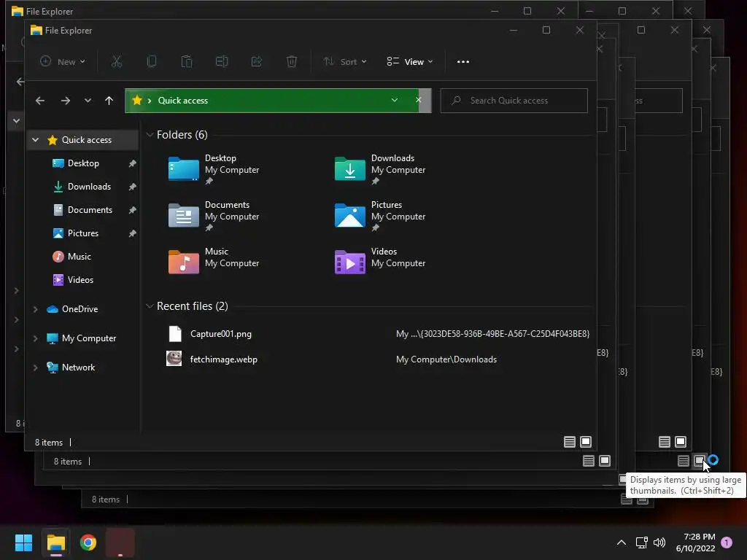
Task: Click the My Computer\Downloads path text
Action: tap(446, 359)
